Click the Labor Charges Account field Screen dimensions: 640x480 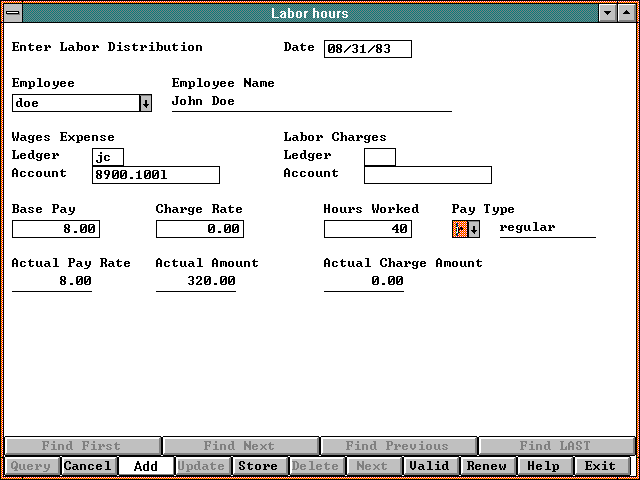pos(427,175)
